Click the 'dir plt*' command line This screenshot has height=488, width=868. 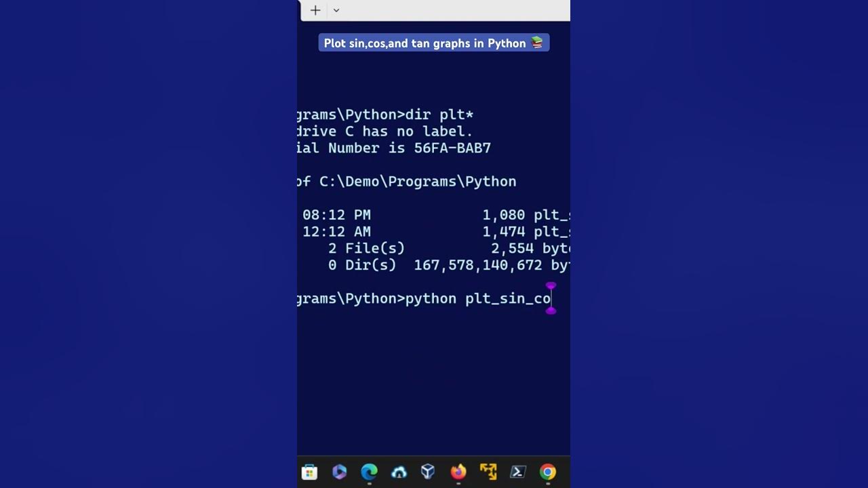point(385,115)
